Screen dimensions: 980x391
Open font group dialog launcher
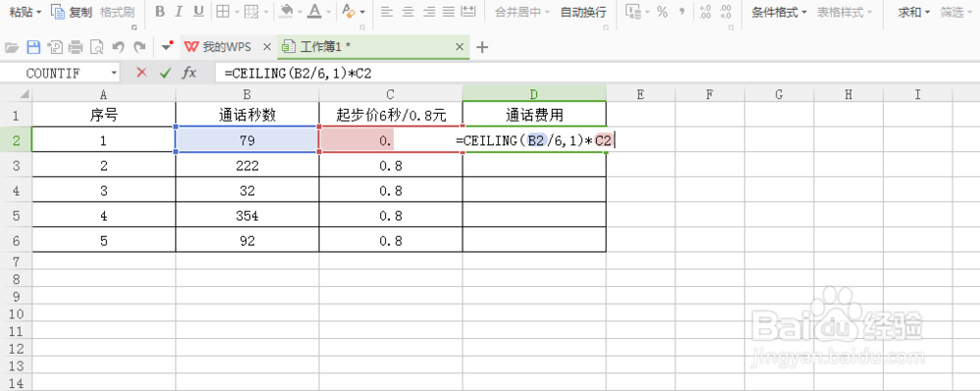[x=363, y=27]
